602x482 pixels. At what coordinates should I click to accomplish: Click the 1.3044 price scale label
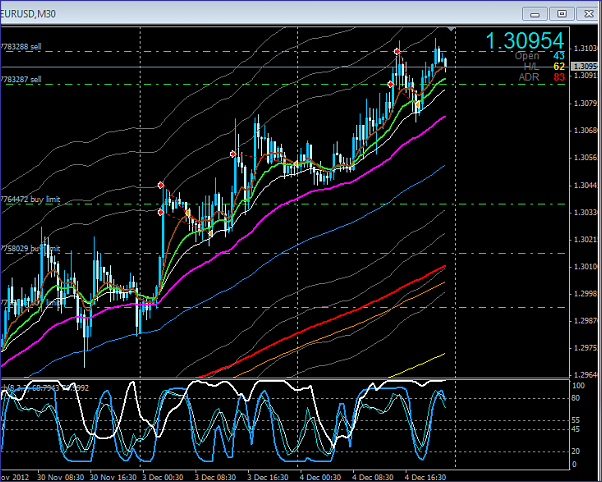click(585, 186)
